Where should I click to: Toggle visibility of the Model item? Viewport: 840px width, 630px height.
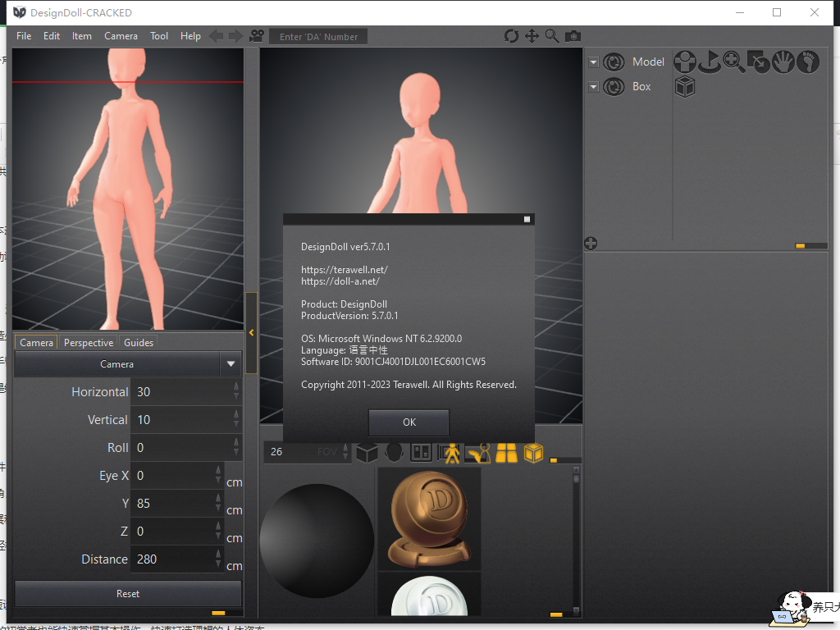click(x=614, y=62)
